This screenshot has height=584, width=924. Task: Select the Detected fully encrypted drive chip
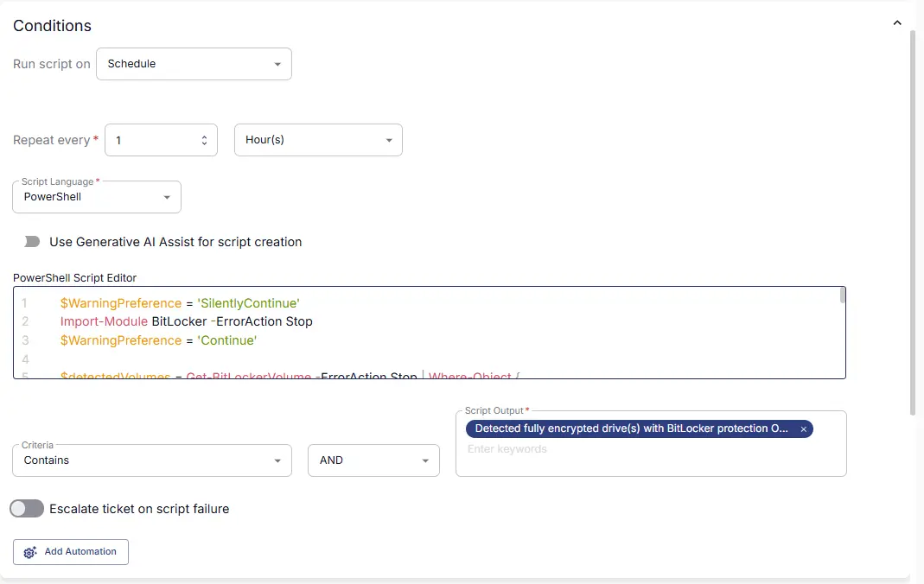pos(631,428)
